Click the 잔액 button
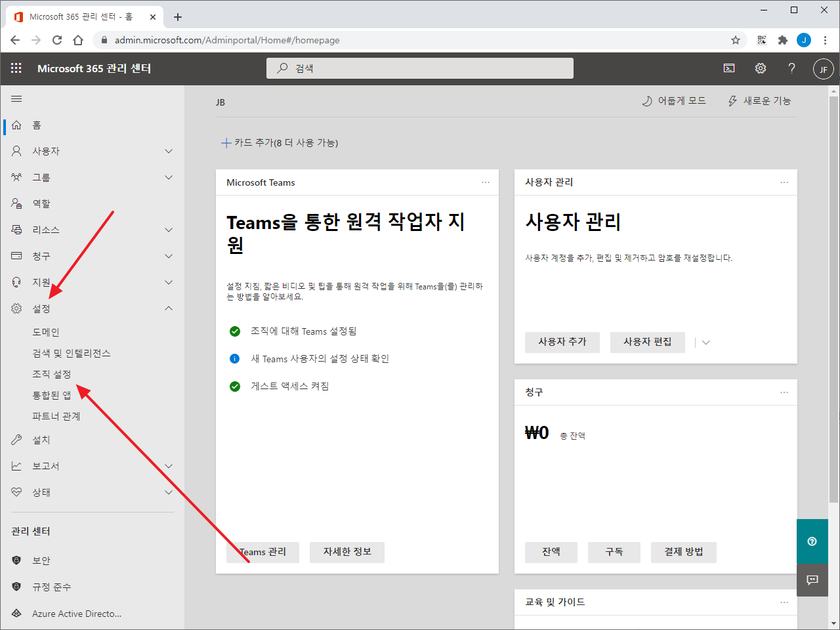 point(551,552)
